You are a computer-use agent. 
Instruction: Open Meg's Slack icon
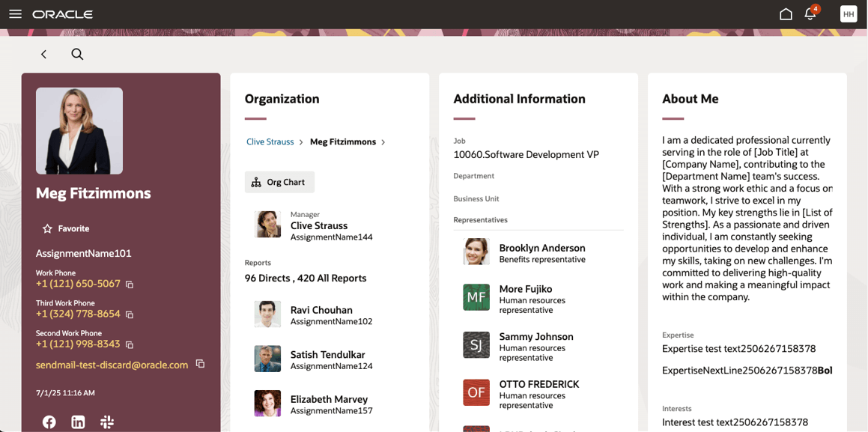click(x=106, y=422)
